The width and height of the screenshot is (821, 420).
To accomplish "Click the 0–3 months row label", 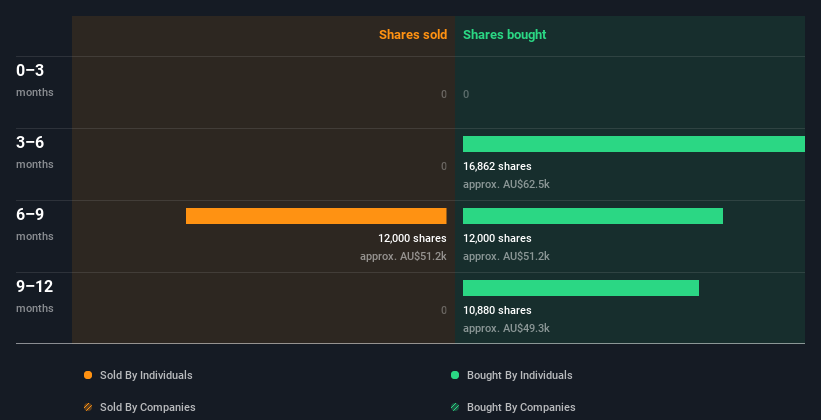I will pyautogui.click(x=32, y=71).
